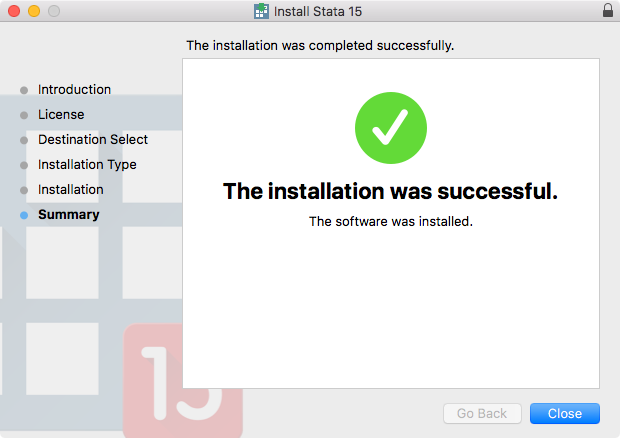Click the Go Back button

point(482,413)
